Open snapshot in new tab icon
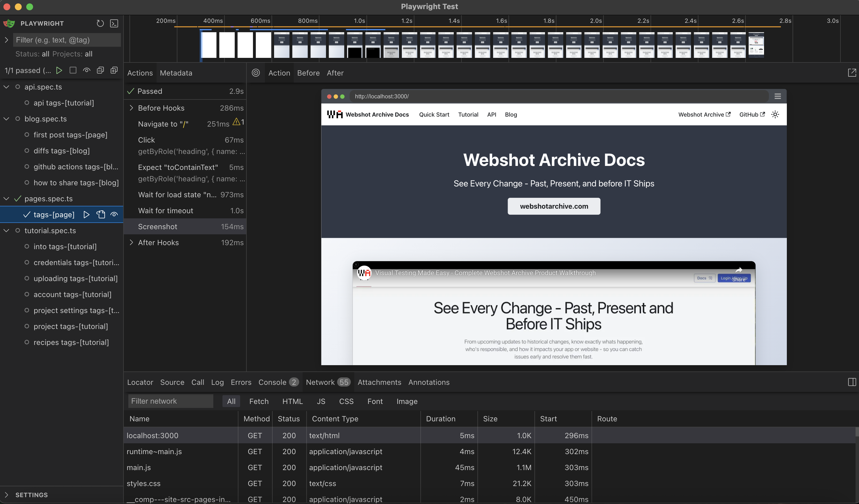 (852, 73)
